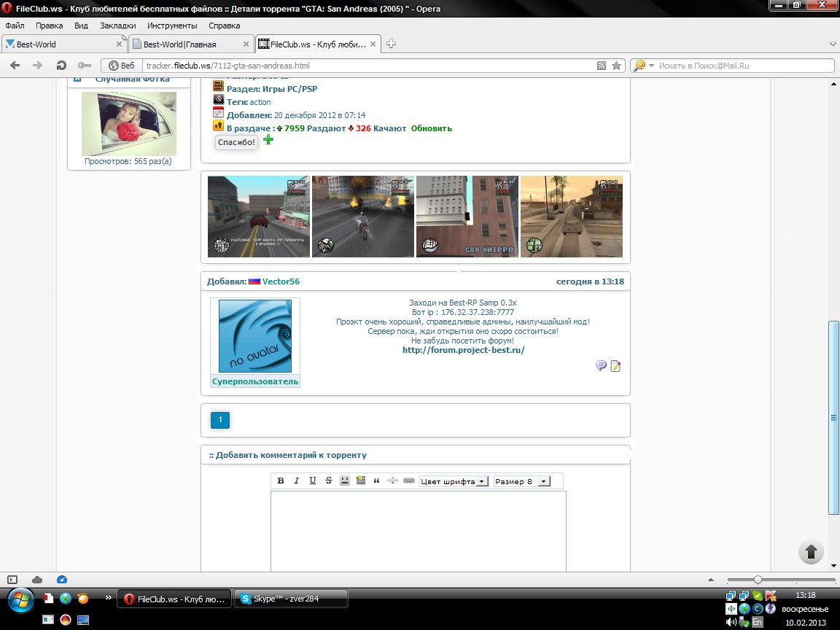The width and height of the screenshot is (840, 630).
Task: Click the edit comment notepad icon
Action: 615,366
